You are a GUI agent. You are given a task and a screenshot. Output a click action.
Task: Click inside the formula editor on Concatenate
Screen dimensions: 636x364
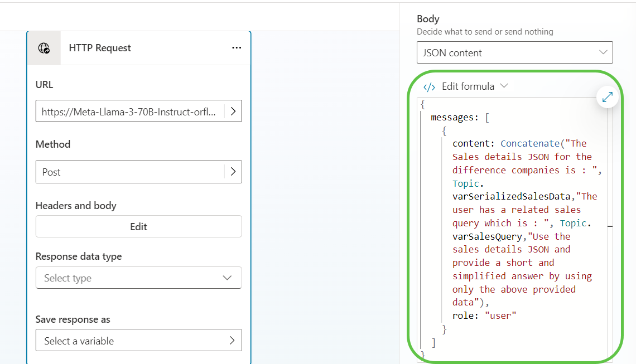click(x=530, y=143)
